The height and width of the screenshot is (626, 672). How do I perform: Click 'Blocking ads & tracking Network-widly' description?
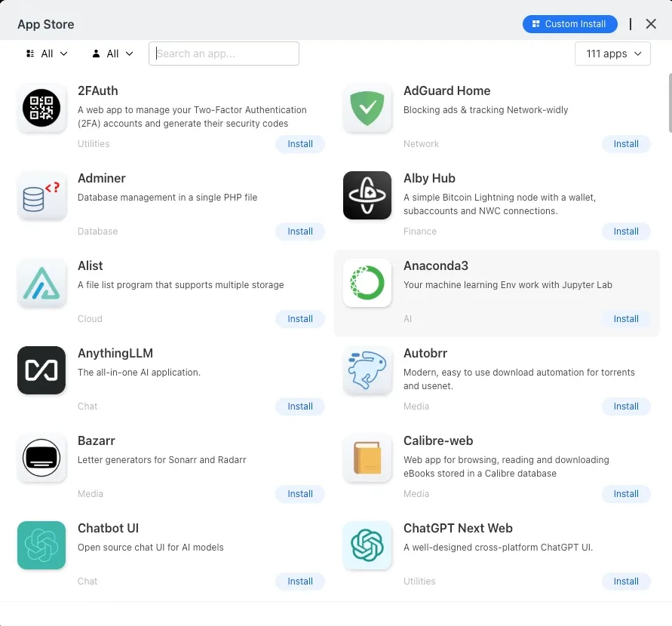[x=486, y=109]
